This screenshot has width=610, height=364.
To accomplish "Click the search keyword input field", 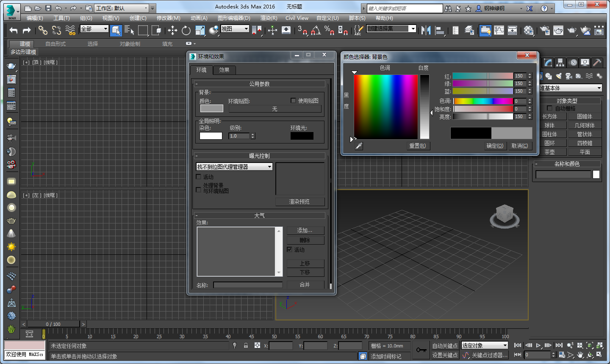I will pyautogui.click(x=405, y=8).
